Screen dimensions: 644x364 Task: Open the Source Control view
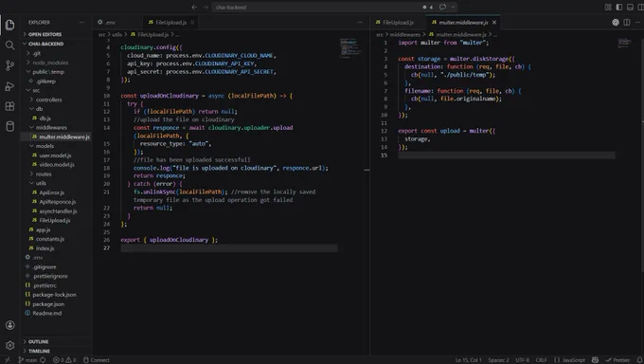point(9,65)
